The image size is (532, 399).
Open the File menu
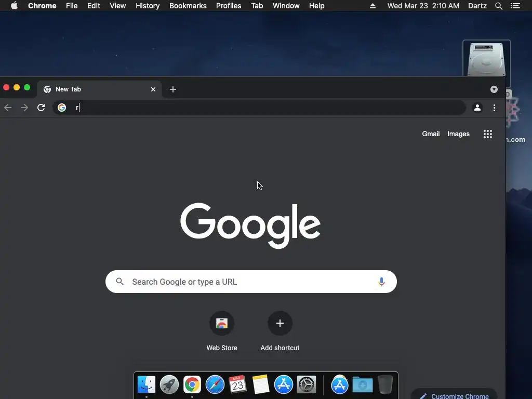click(72, 6)
